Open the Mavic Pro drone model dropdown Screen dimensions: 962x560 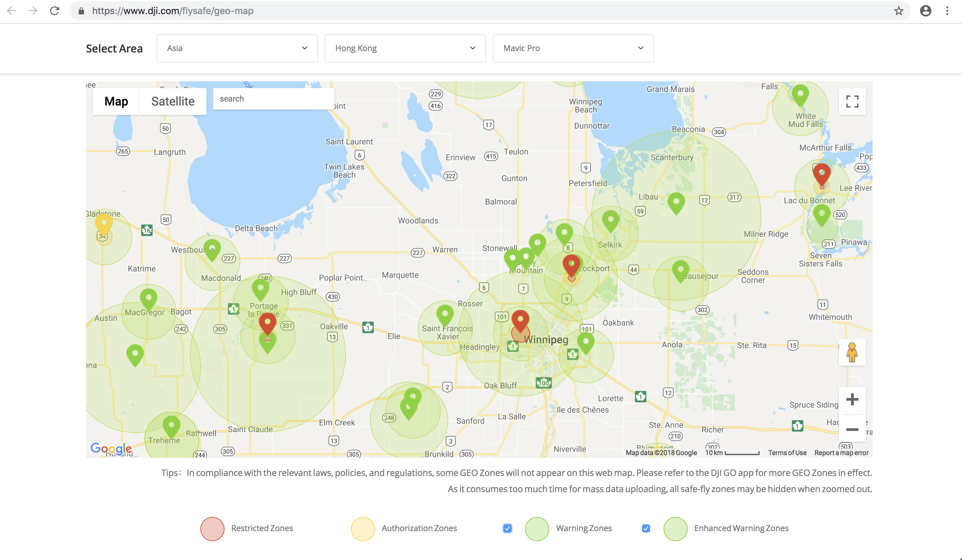tap(573, 48)
